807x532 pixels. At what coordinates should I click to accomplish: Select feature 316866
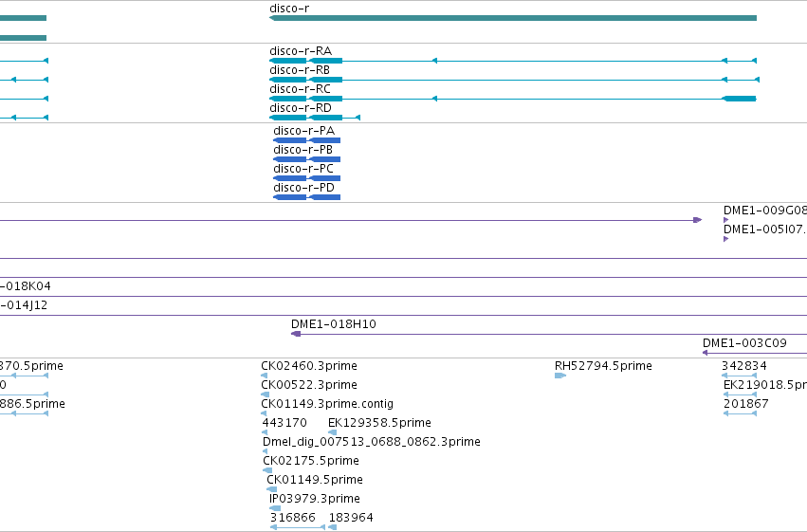292,518
